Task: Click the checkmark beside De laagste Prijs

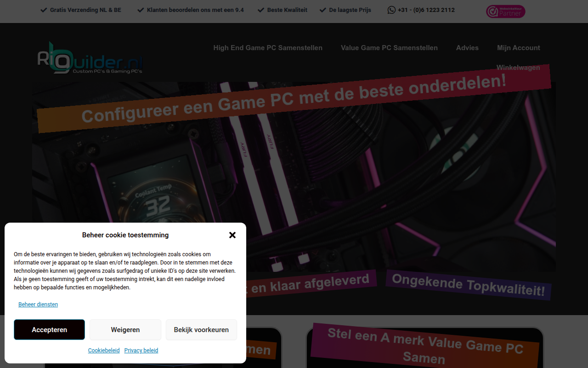Action: click(x=323, y=10)
